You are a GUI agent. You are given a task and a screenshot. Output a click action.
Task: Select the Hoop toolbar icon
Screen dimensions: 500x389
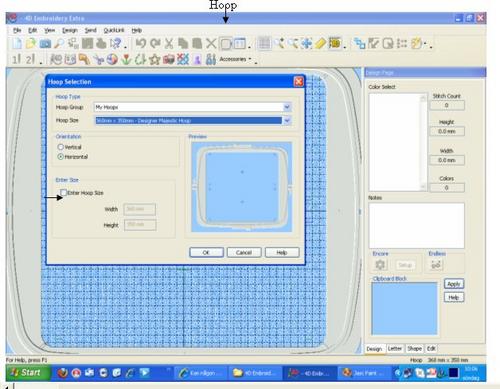pos(226,43)
